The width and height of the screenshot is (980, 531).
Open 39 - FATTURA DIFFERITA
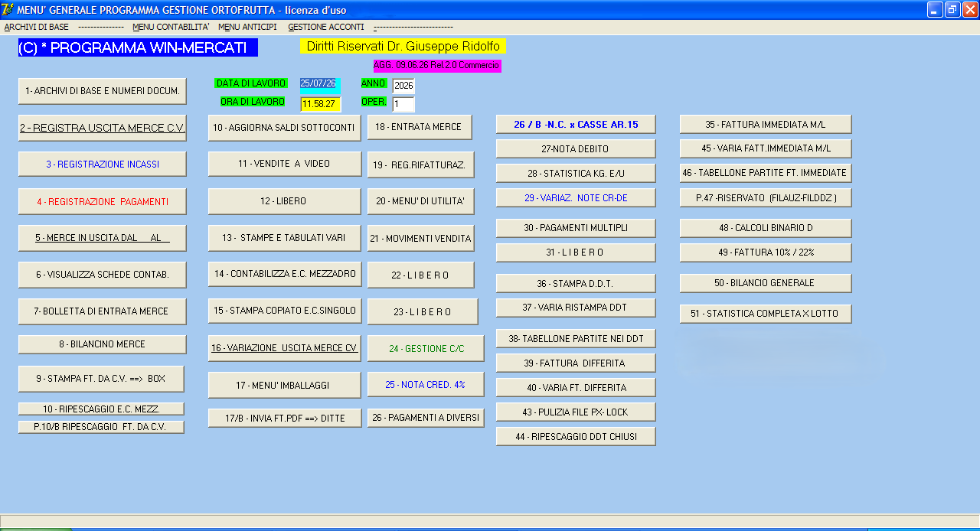pyautogui.click(x=576, y=363)
